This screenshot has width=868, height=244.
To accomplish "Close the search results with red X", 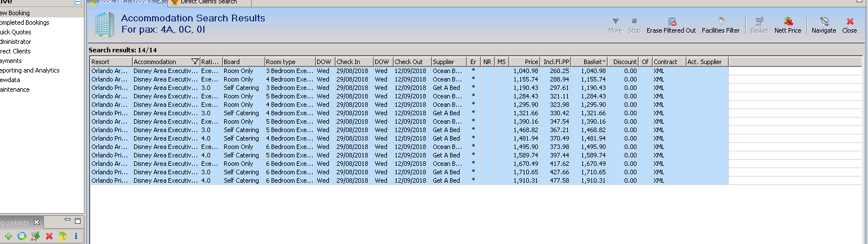I will tap(849, 21).
